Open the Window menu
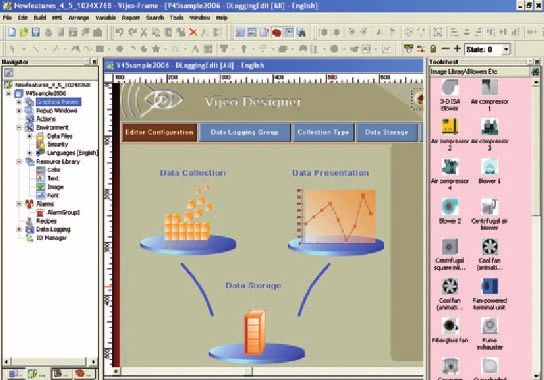 tap(199, 17)
